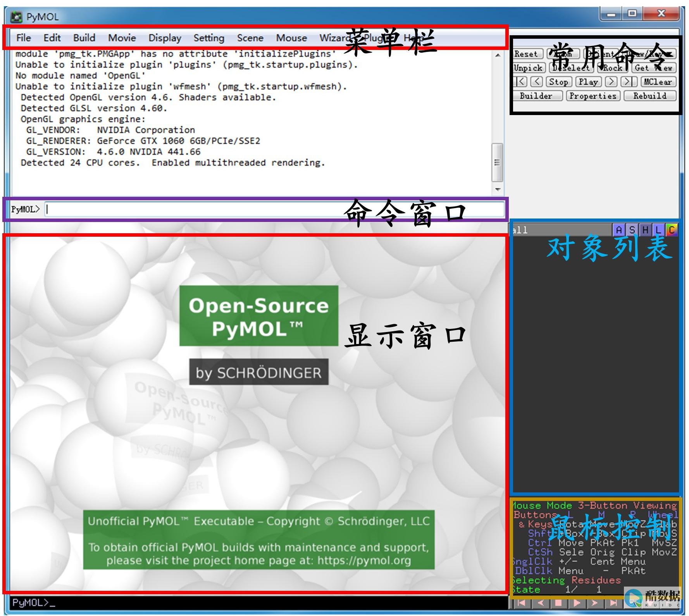This screenshot has width=689, height=616.
Task: Cycle selection mode via 'Selecting Residues'
Action: pyautogui.click(x=566, y=580)
